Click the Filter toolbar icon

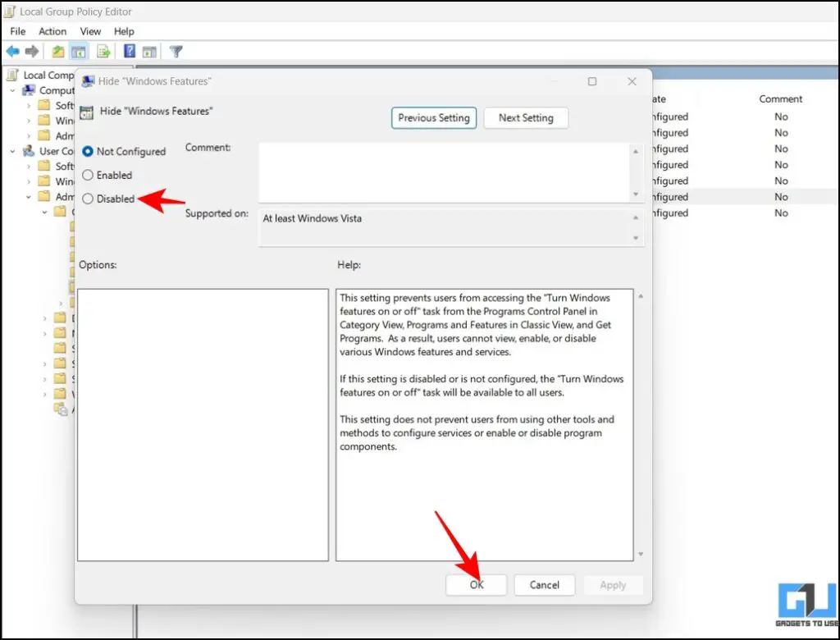point(176,51)
